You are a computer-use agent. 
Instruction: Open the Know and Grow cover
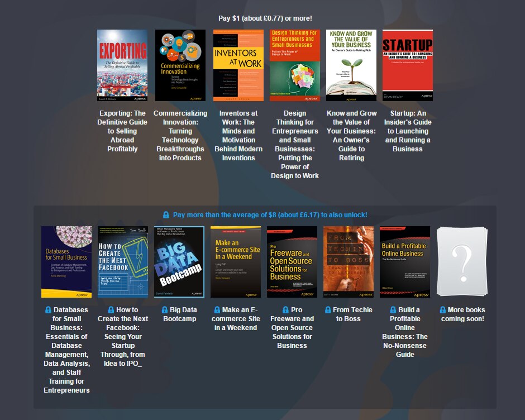[x=351, y=65]
